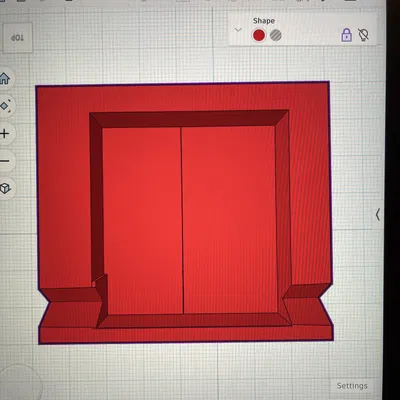Collapse the Shape panel with the chevron
400x400 pixels.
[238, 30]
